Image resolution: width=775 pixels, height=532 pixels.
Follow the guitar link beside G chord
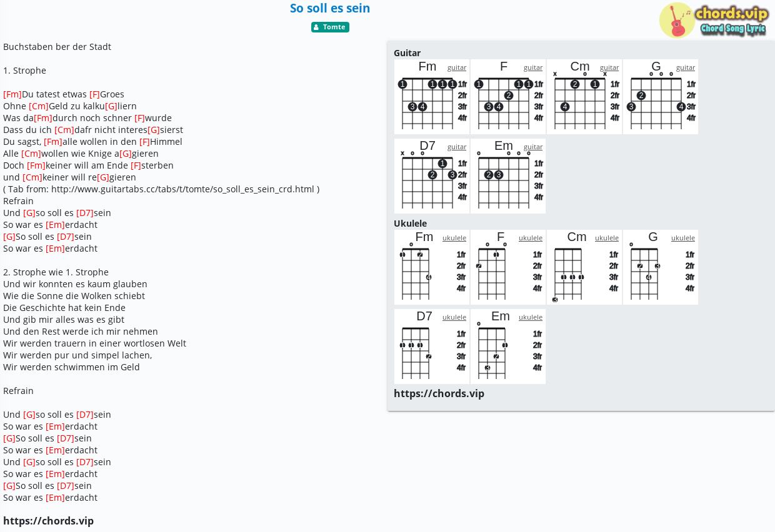(686, 67)
